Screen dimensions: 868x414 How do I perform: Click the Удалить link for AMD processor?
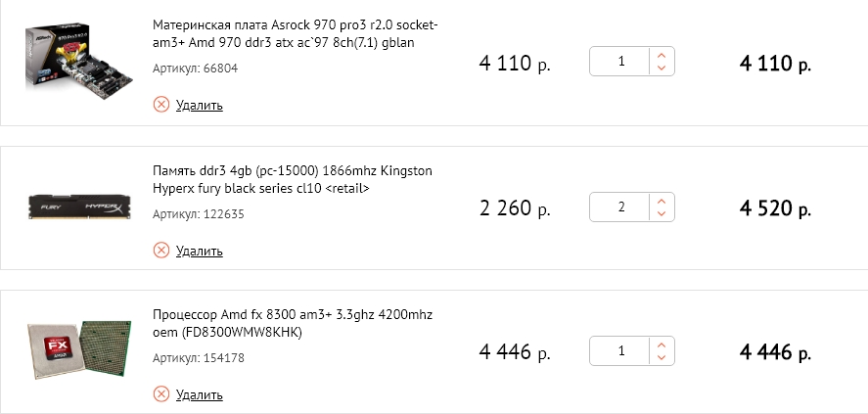coord(200,395)
